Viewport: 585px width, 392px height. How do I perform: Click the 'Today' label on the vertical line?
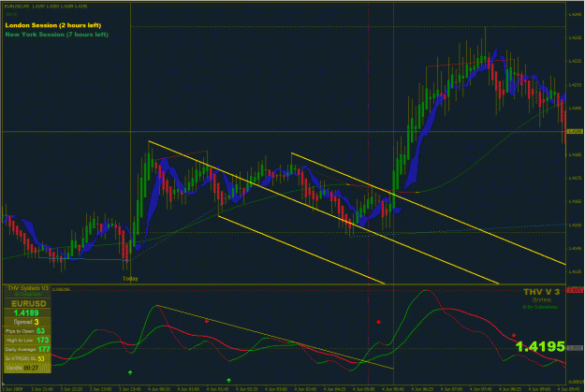(x=130, y=278)
